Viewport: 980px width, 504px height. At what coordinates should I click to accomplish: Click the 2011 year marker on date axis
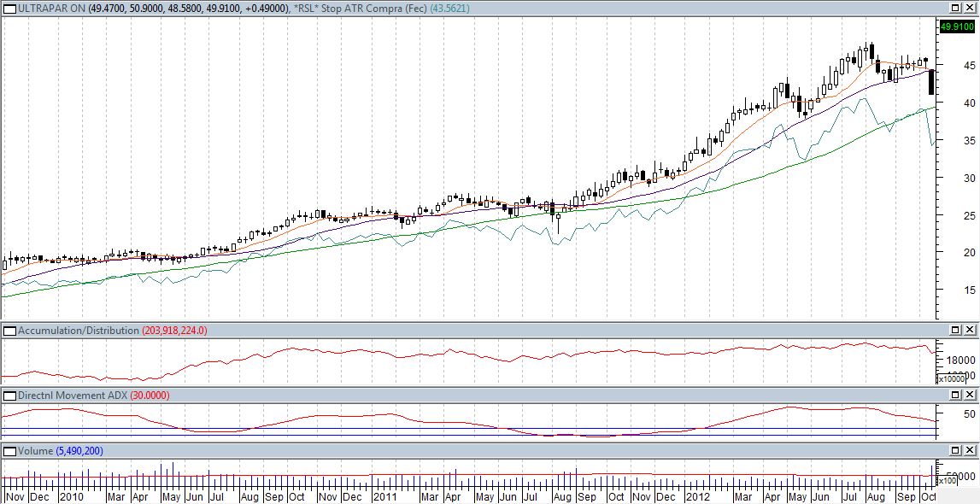[386, 496]
